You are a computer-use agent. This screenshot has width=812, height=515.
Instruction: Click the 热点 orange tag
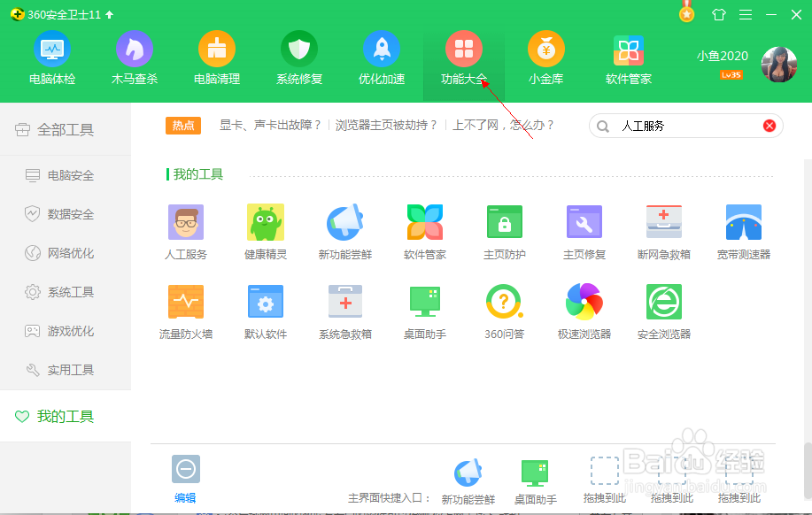pos(183,126)
